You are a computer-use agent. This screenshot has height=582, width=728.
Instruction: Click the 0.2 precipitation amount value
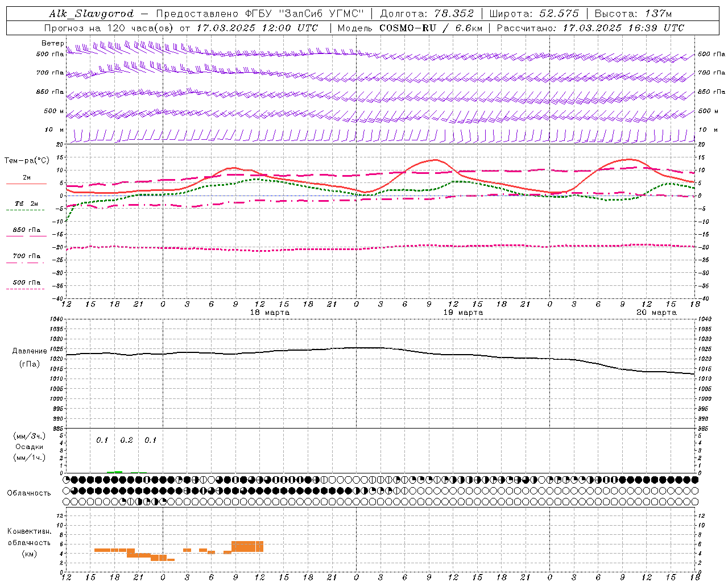[x=126, y=440]
